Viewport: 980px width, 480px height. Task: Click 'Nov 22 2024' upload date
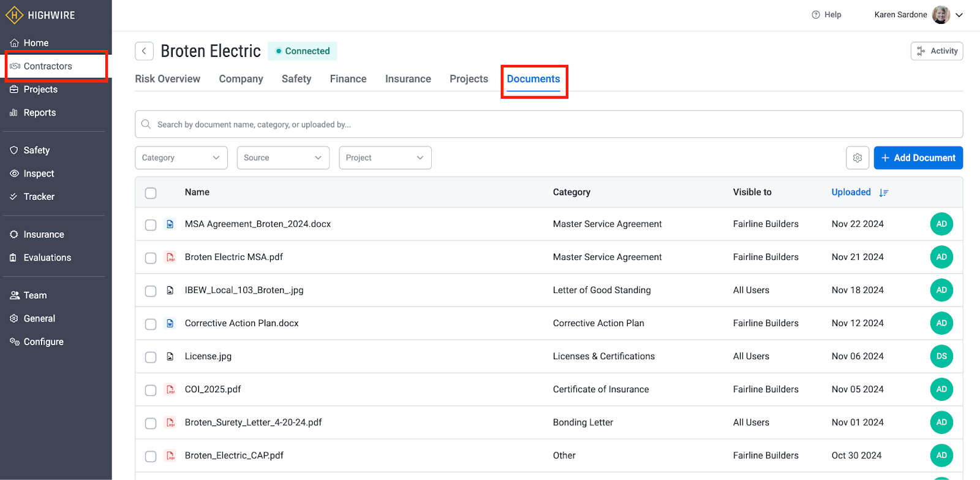point(858,224)
